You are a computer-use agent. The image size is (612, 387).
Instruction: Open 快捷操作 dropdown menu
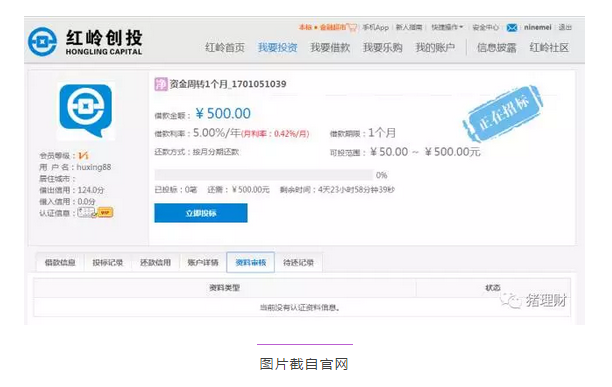[x=447, y=27]
